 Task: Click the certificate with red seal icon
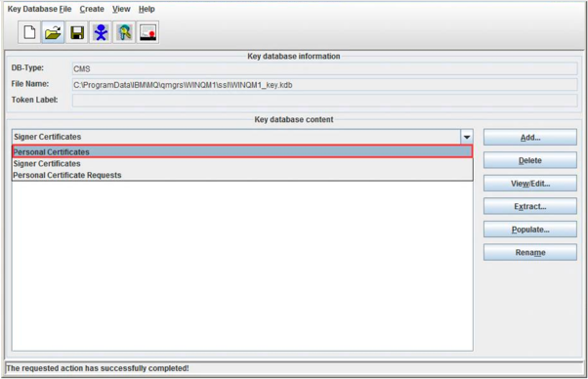pos(148,32)
